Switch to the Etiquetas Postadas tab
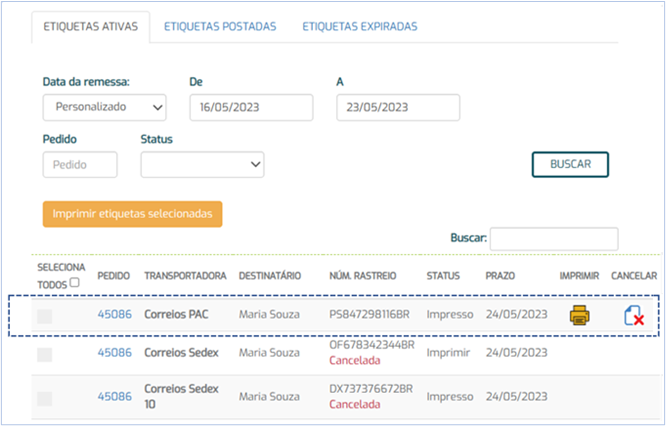This screenshot has width=666, height=426. click(220, 27)
